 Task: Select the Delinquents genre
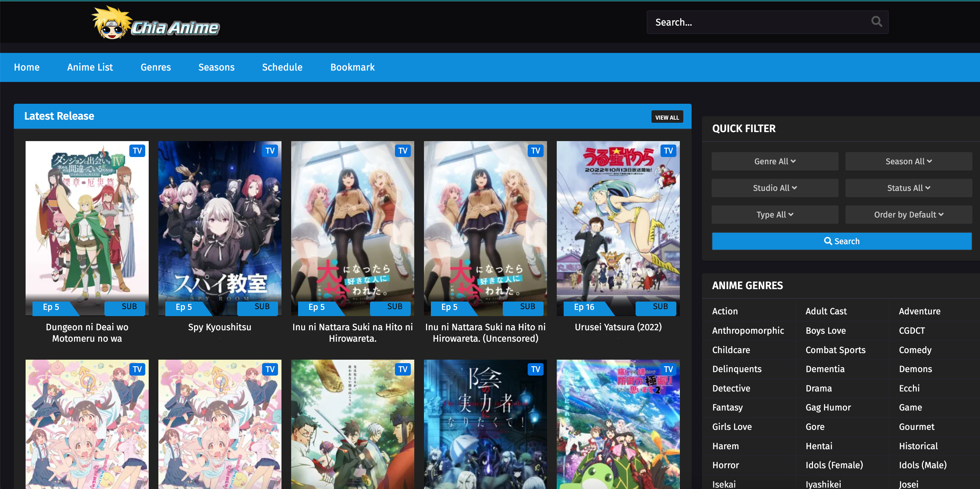pyautogui.click(x=737, y=369)
